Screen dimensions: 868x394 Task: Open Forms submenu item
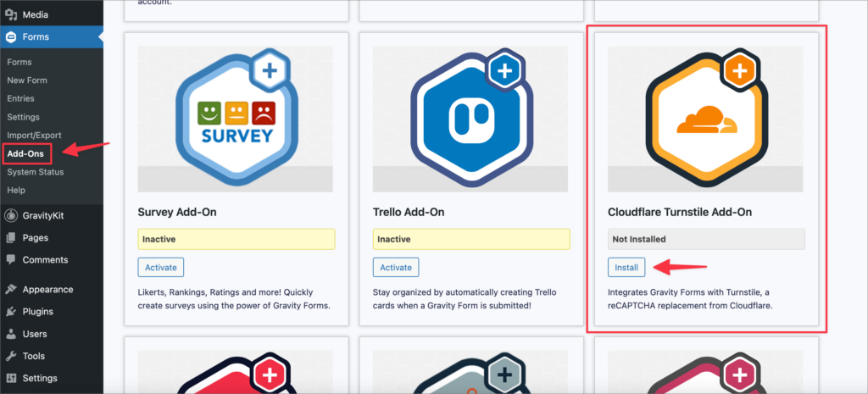point(19,62)
